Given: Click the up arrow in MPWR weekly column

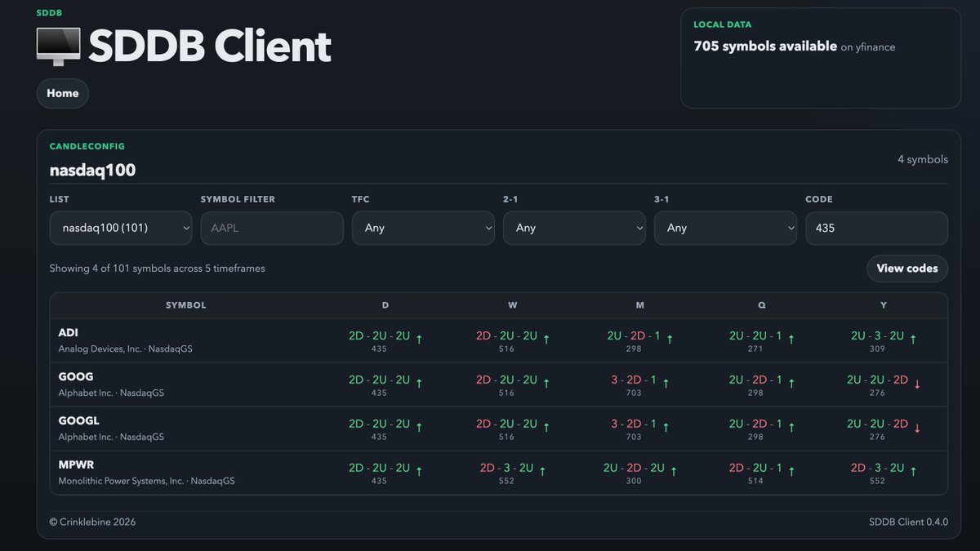Looking at the screenshot, I should point(542,471).
